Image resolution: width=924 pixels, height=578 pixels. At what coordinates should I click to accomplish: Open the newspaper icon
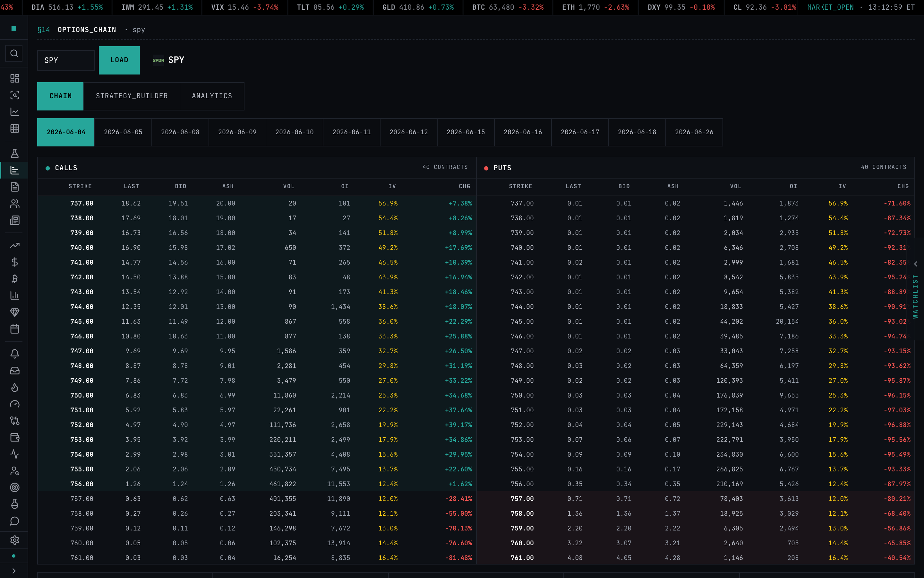[14, 221]
